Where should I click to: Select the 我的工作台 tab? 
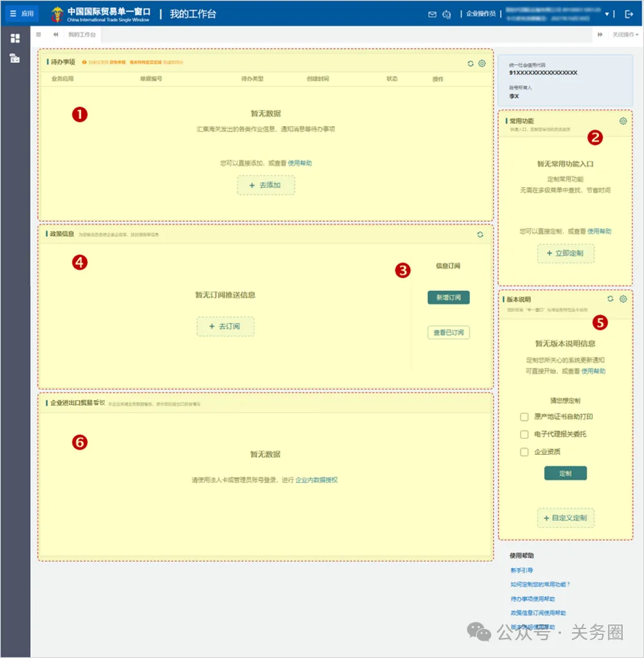point(82,34)
